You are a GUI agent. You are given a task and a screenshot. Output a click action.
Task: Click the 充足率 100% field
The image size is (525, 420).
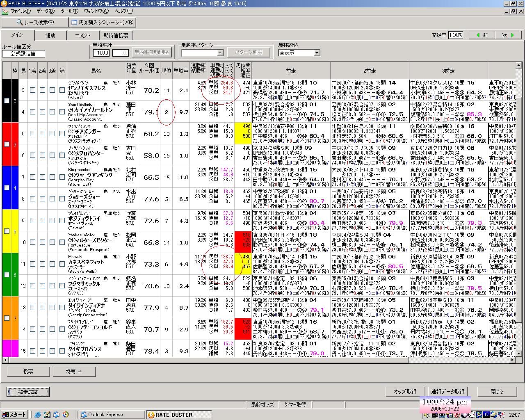click(x=456, y=35)
